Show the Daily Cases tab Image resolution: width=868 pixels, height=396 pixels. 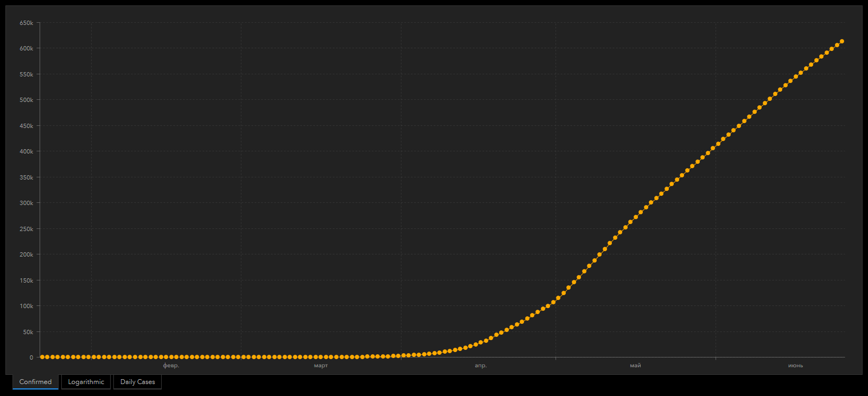137,382
